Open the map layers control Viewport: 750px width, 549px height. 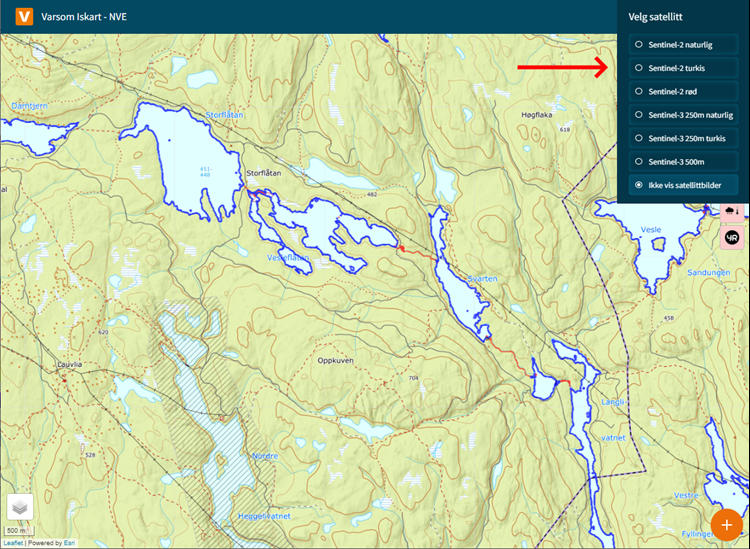tap(20, 507)
